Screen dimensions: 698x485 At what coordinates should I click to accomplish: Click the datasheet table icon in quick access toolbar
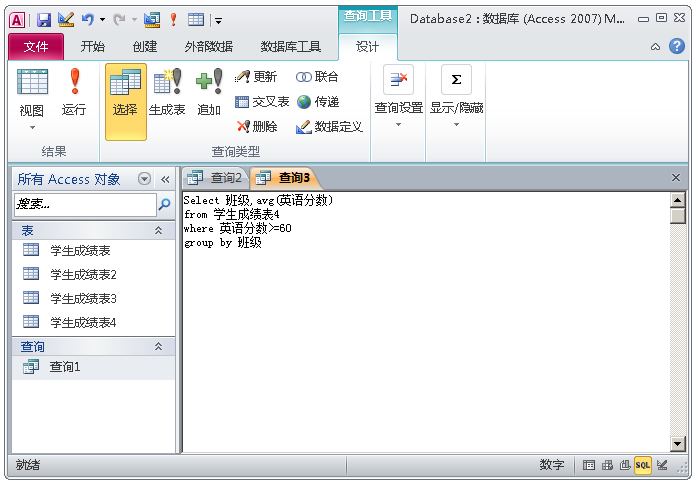tap(196, 20)
